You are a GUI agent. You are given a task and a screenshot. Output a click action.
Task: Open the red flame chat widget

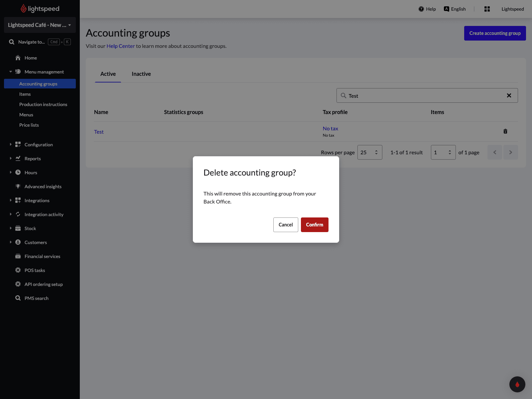[x=517, y=384]
